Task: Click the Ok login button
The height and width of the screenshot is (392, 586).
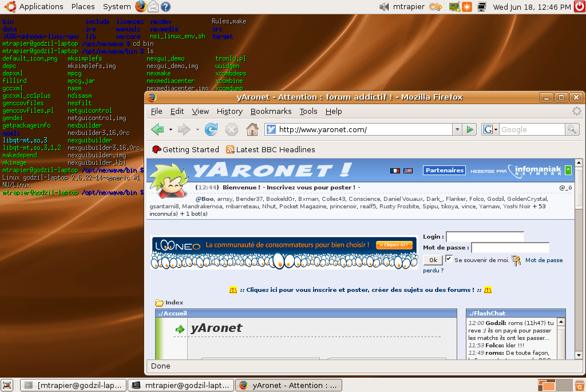Action: click(x=433, y=260)
